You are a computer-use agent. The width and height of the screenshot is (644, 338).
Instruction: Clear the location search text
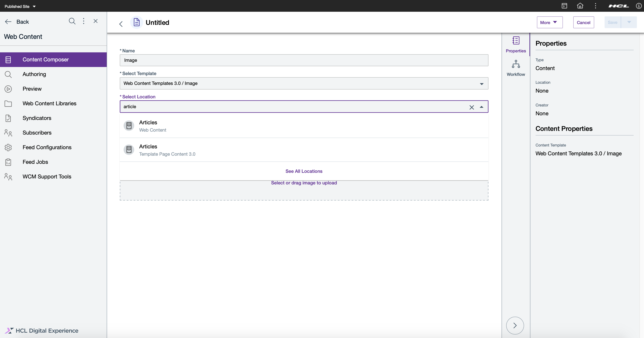[x=472, y=107]
